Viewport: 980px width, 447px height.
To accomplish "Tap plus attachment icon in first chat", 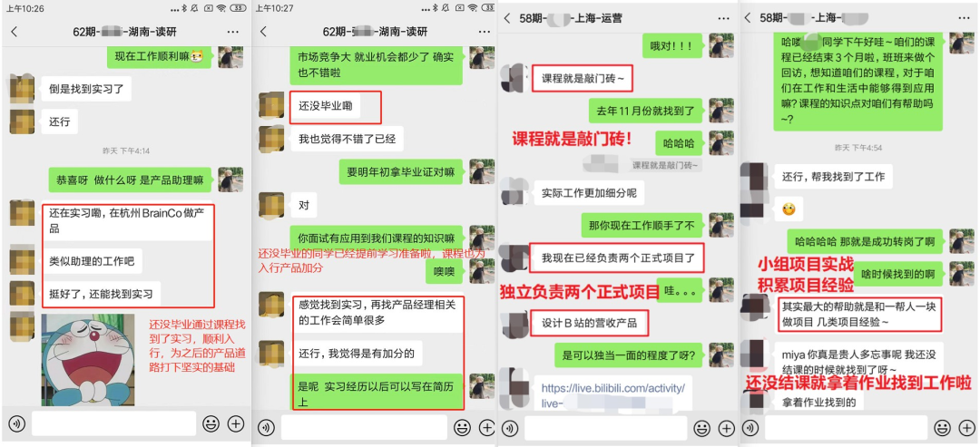I will coord(236,424).
